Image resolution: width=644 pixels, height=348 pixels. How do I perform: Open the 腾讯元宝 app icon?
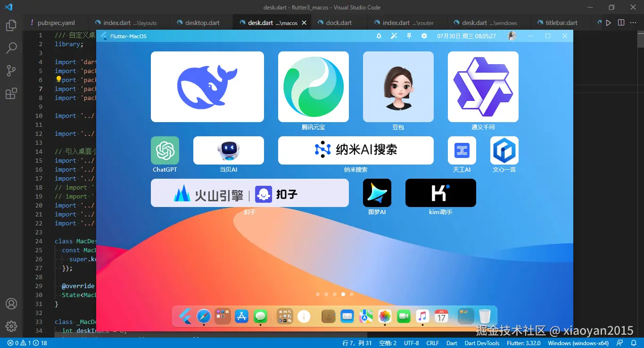pyautogui.click(x=313, y=86)
